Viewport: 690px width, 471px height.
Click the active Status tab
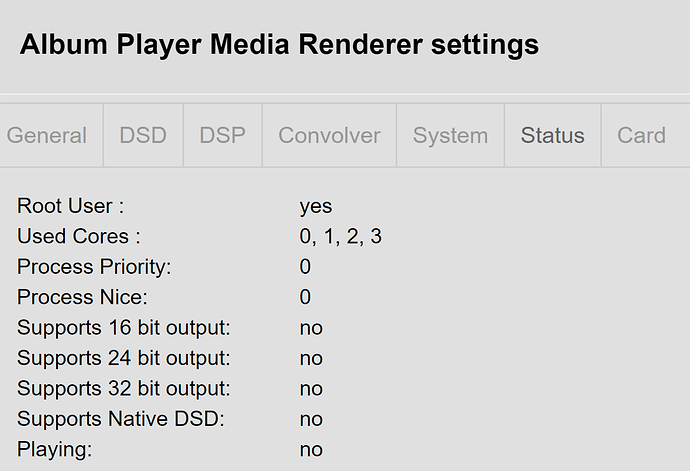(x=553, y=135)
